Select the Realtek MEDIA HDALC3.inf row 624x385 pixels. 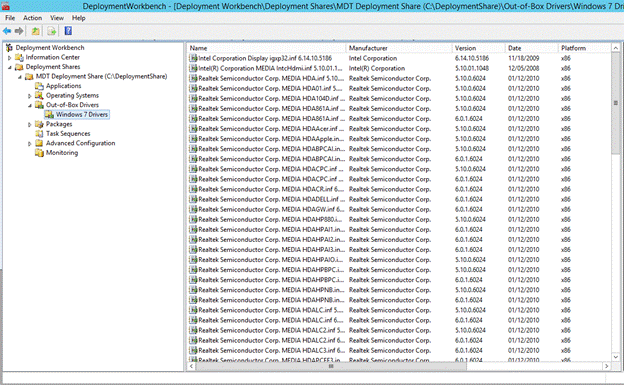(x=399, y=350)
